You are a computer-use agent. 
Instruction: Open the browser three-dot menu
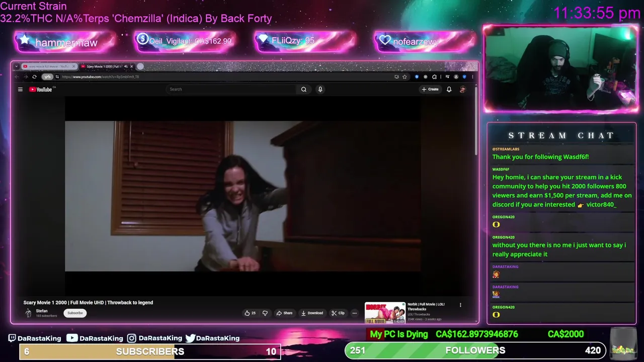coord(472,77)
